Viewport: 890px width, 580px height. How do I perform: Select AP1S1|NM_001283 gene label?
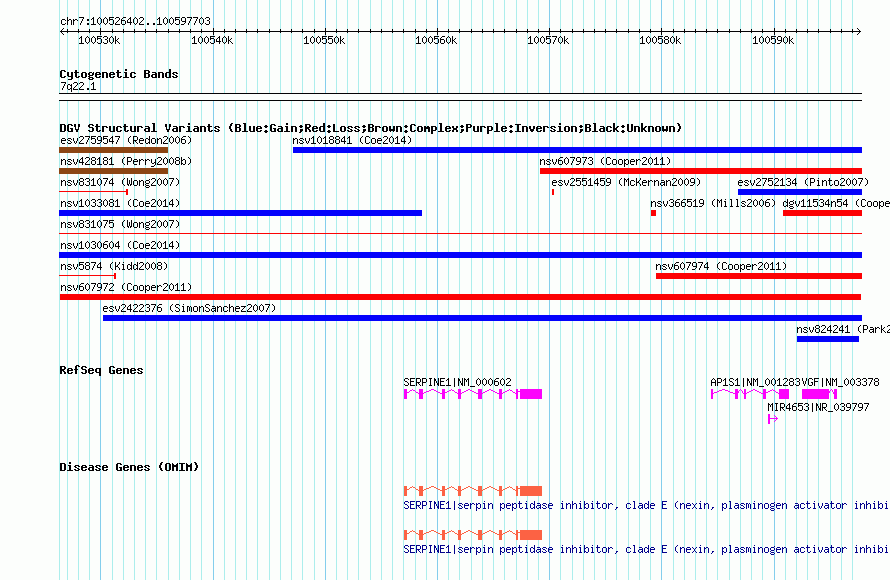pyautogui.click(x=755, y=383)
